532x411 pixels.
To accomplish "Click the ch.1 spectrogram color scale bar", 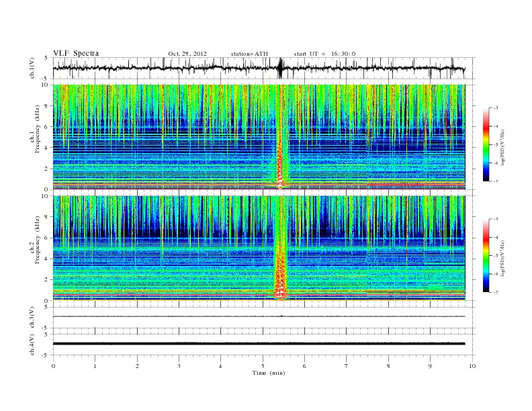I will pos(486,144).
